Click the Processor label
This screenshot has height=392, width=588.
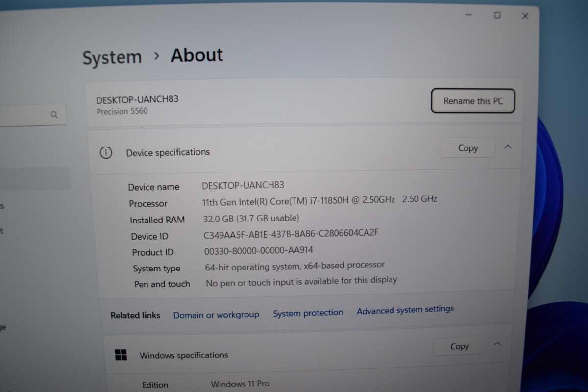[x=148, y=203]
